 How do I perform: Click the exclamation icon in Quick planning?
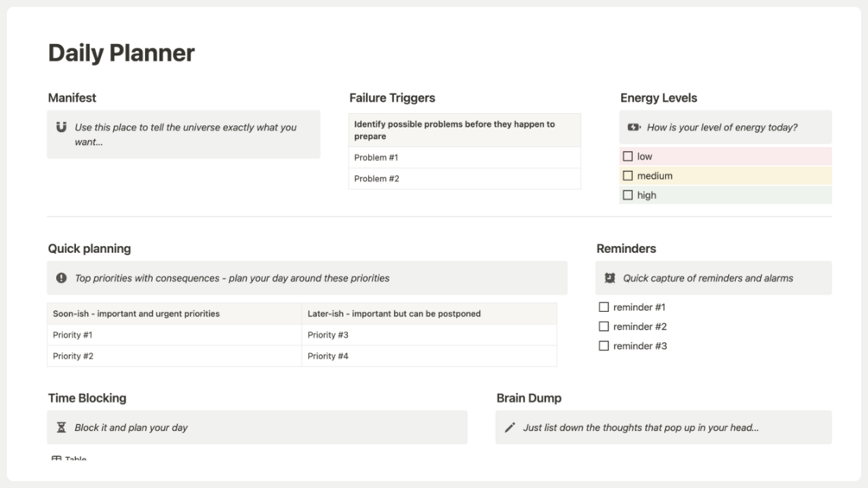point(61,278)
